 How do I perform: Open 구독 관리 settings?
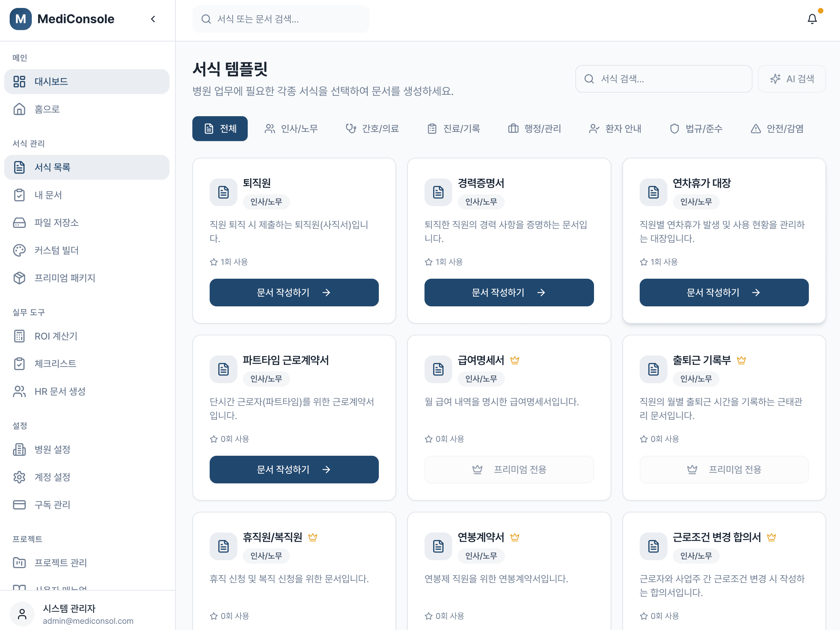coord(52,505)
